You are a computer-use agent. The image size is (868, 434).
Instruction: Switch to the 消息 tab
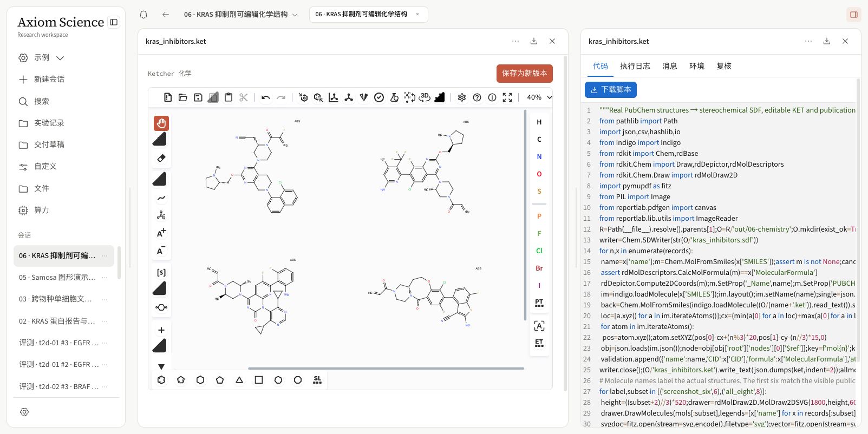[x=669, y=66]
